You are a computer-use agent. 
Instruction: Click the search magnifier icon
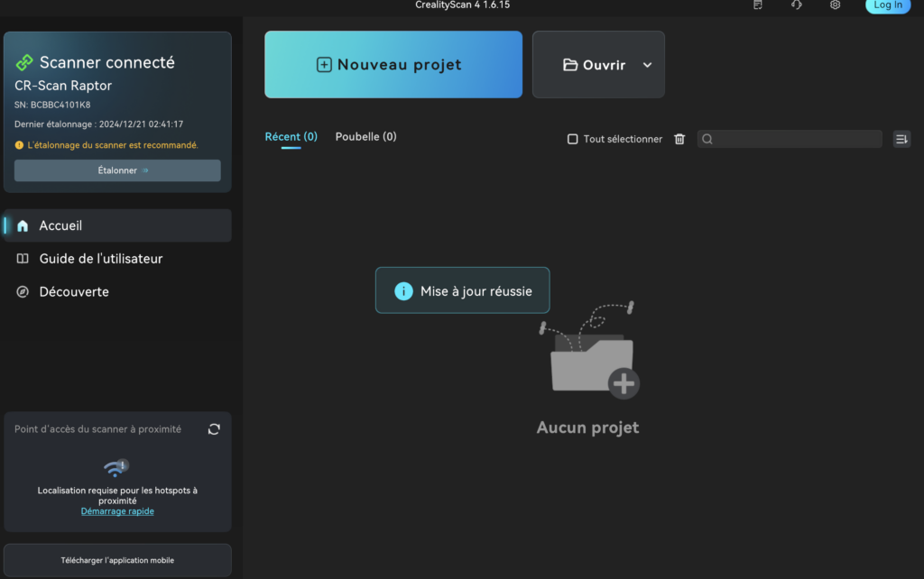(707, 139)
